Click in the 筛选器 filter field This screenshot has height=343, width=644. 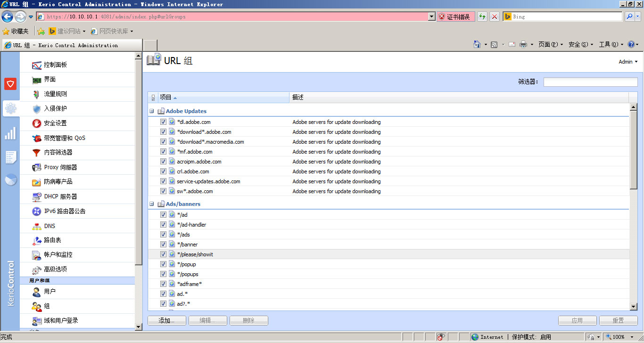coord(590,82)
